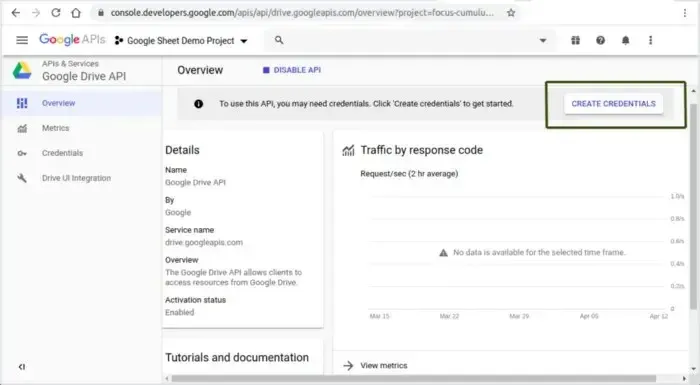Open the Chrome three-dot menu

685,13
